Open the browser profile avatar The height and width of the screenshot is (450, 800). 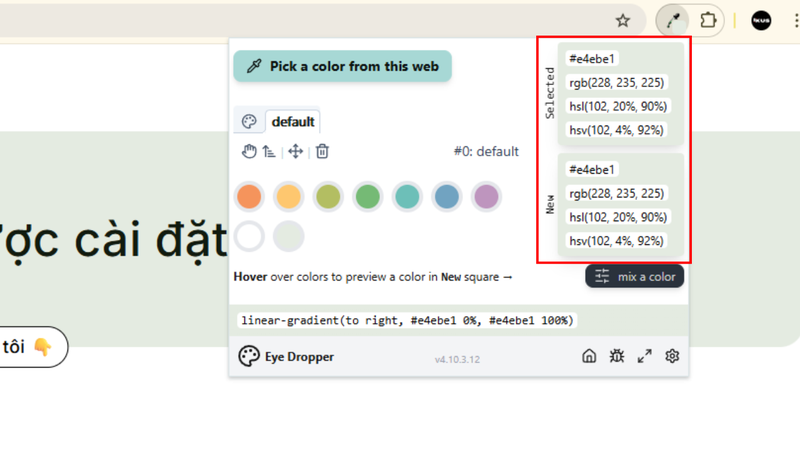point(761,21)
